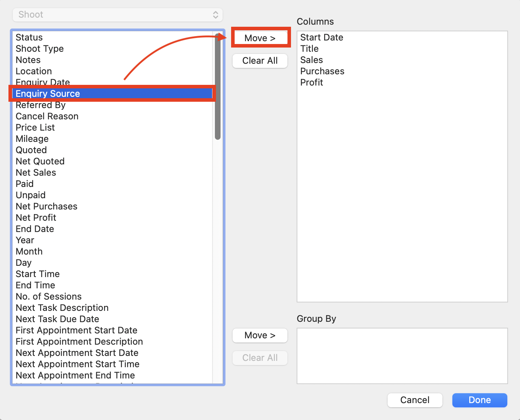Select Referred By in the left list

pyautogui.click(x=41, y=105)
